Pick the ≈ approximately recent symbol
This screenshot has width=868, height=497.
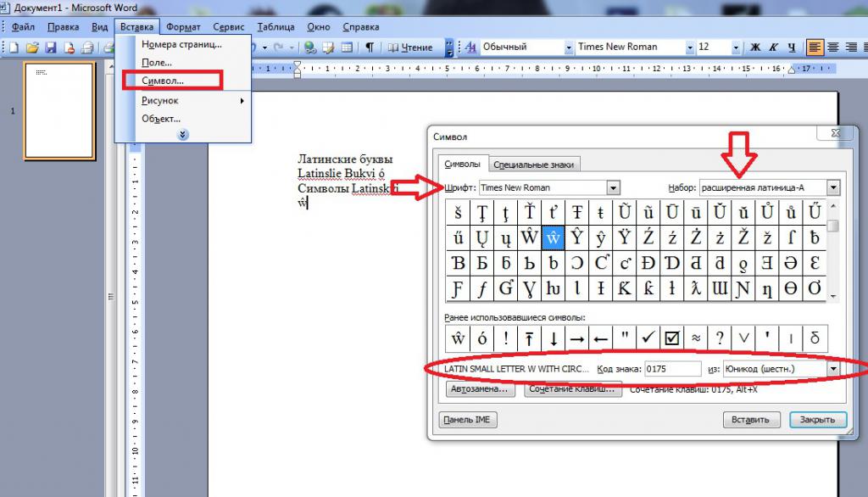click(x=695, y=338)
